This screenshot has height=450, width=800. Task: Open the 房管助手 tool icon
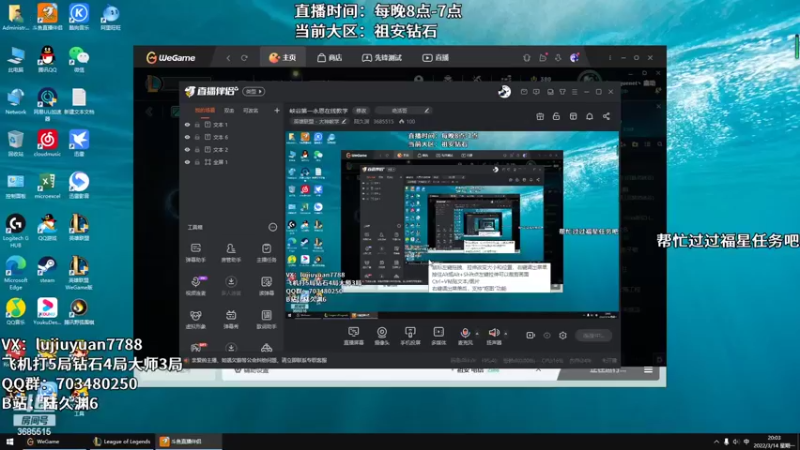(231, 252)
